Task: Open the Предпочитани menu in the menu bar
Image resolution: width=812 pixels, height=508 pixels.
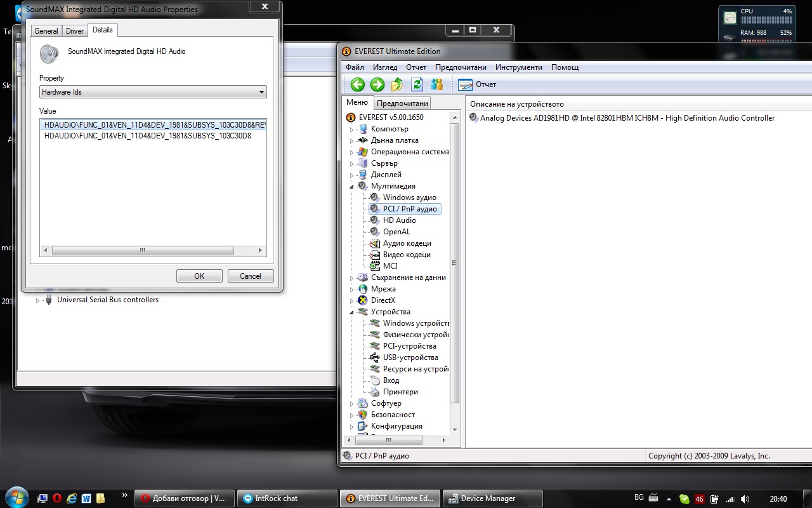Action: click(x=461, y=67)
